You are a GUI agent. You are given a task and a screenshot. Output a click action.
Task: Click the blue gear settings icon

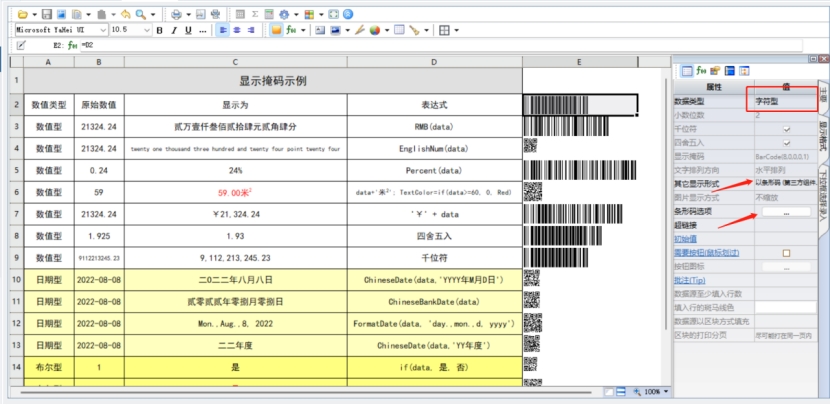point(284,14)
